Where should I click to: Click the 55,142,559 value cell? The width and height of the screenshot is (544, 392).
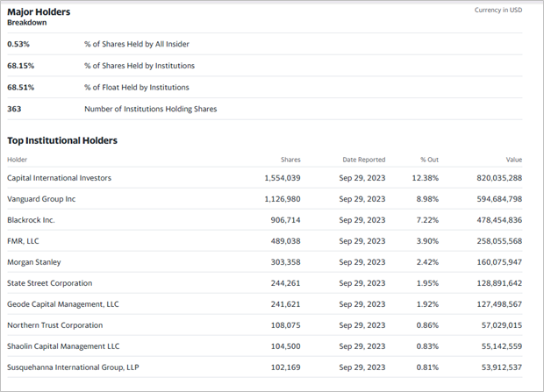tap(502, 346)
